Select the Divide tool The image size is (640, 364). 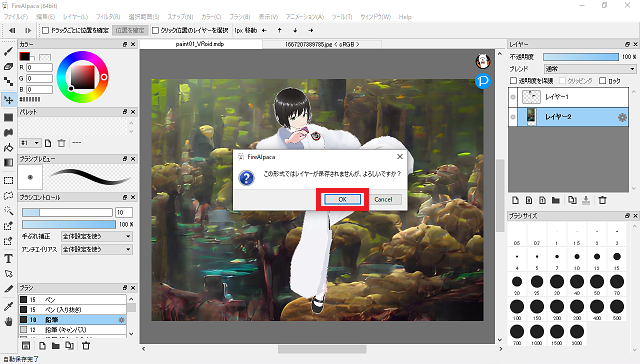click(8, 289)
